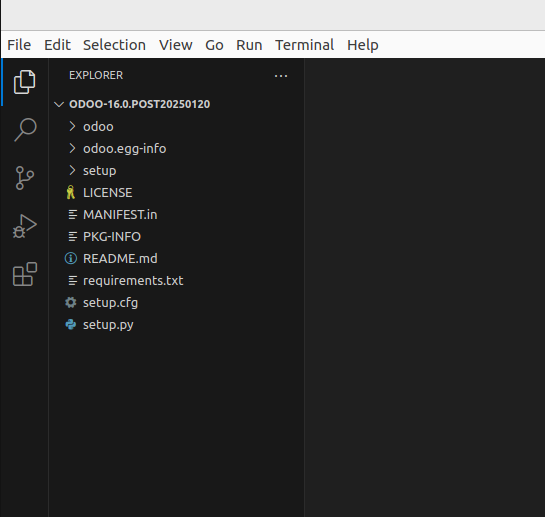Open the File menu
This screenshot has height=517, width=545.
coord(19,45)
